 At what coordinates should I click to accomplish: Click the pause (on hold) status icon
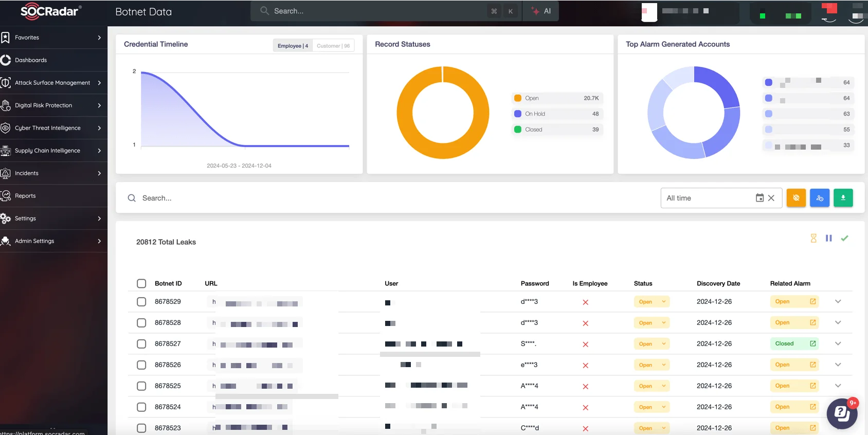[829, 238]
